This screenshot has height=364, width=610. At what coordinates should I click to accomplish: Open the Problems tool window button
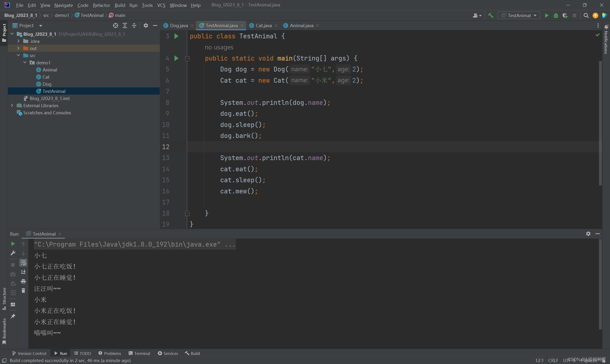pos(110,353)
